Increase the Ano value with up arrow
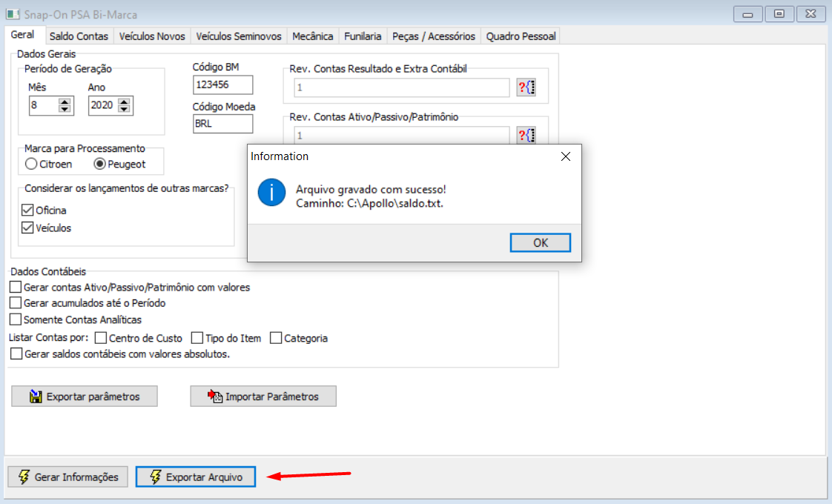The width and height of the screenshot is (832, 504). tap(124, 102)
